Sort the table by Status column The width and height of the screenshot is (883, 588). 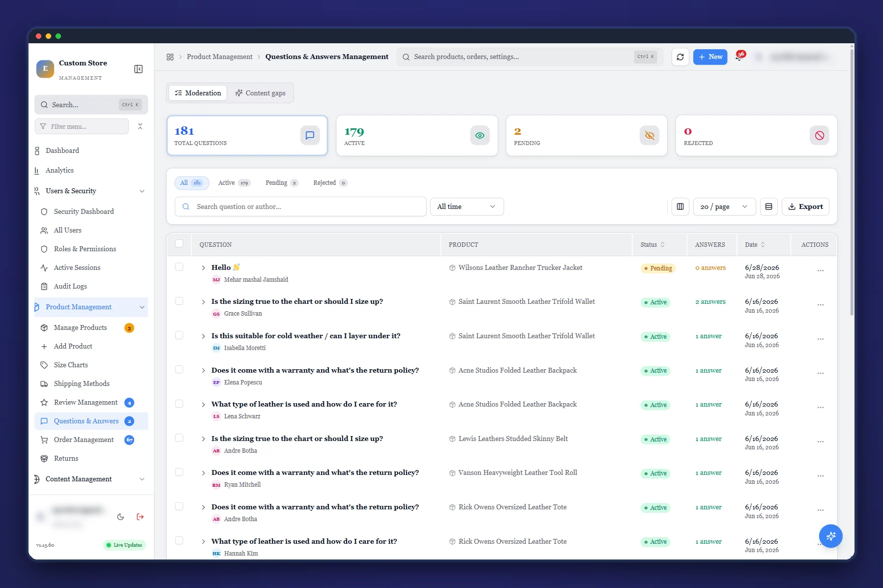point(652,245)
